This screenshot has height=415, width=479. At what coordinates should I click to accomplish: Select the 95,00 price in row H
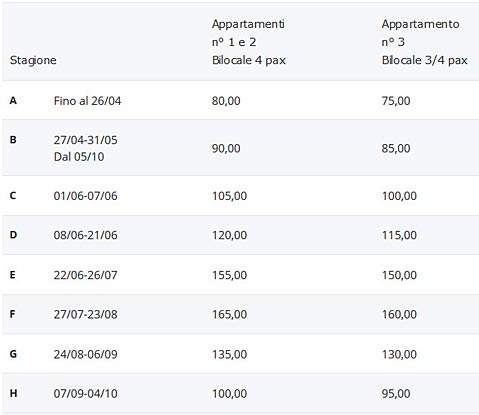click(x=396, y=394)
